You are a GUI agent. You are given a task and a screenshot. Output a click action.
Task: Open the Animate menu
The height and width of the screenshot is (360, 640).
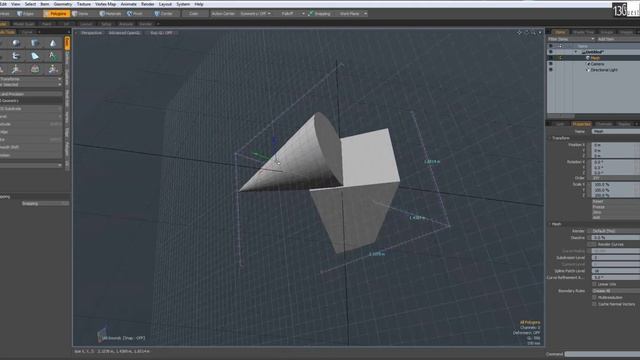coord(129,4)
